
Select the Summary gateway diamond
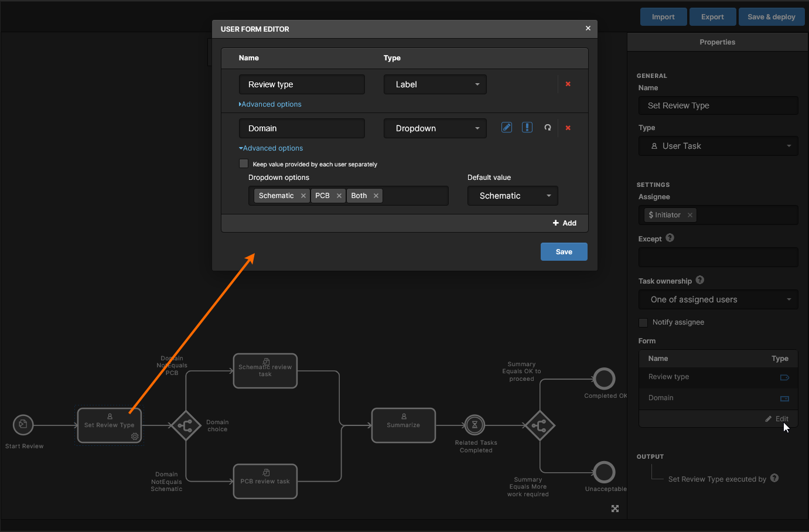pyautogui.click(x=540, y=425)
